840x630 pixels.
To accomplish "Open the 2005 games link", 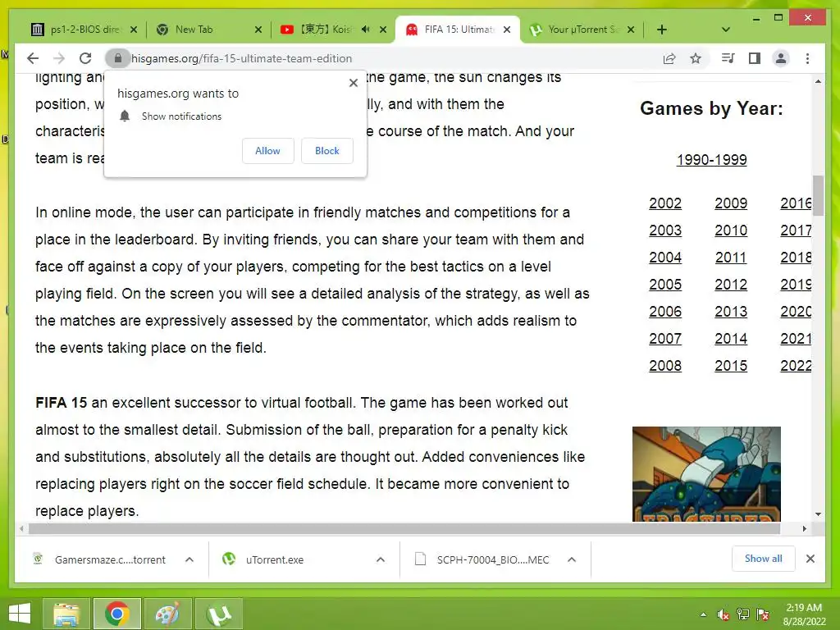I will [665, 285].
